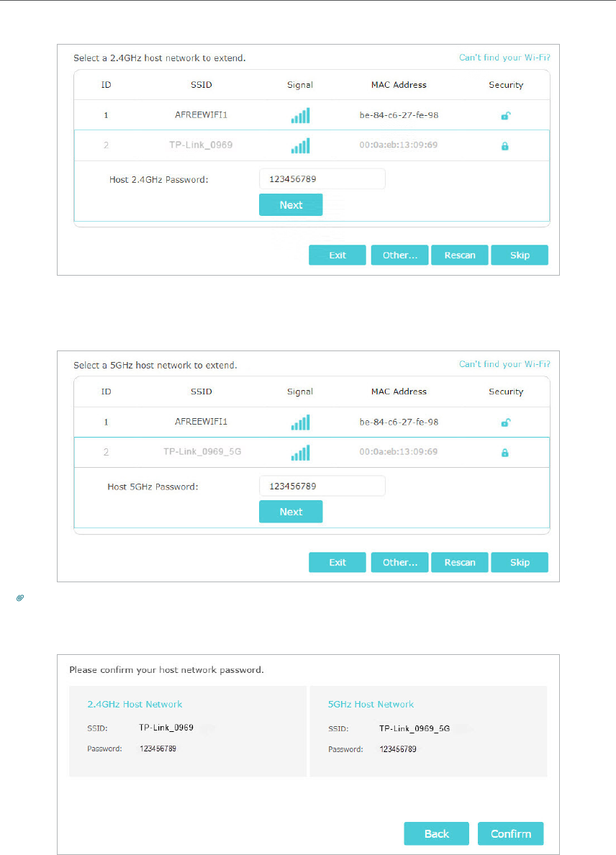The height and width of the screenshot is (855, 616).
Task: Open Other... in the 2.4GHz panel
Action: pos(399,255)
